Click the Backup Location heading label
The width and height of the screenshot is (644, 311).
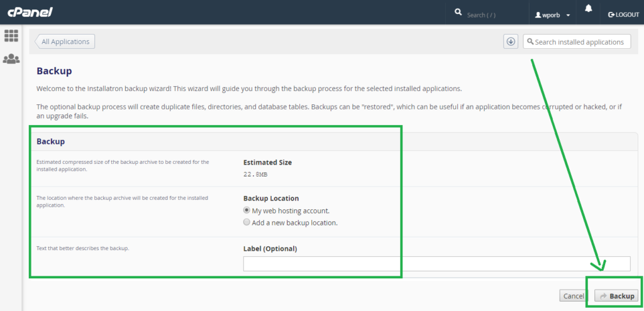271,198
